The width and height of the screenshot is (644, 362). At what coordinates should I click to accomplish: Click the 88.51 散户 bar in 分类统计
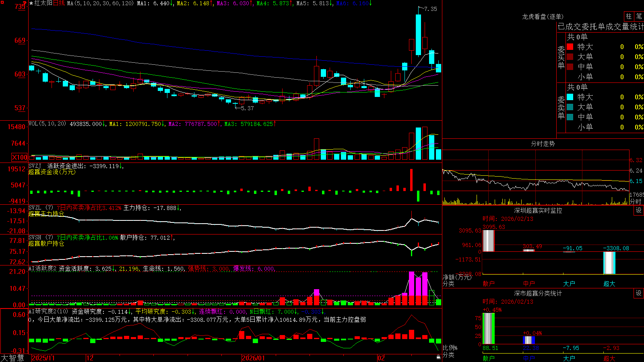coord(489,329)
